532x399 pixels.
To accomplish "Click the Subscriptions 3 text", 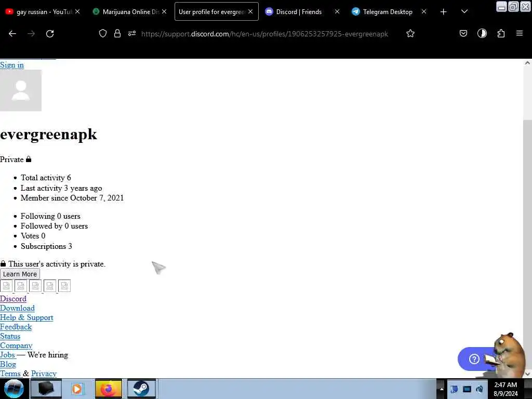I will (46, 246).
